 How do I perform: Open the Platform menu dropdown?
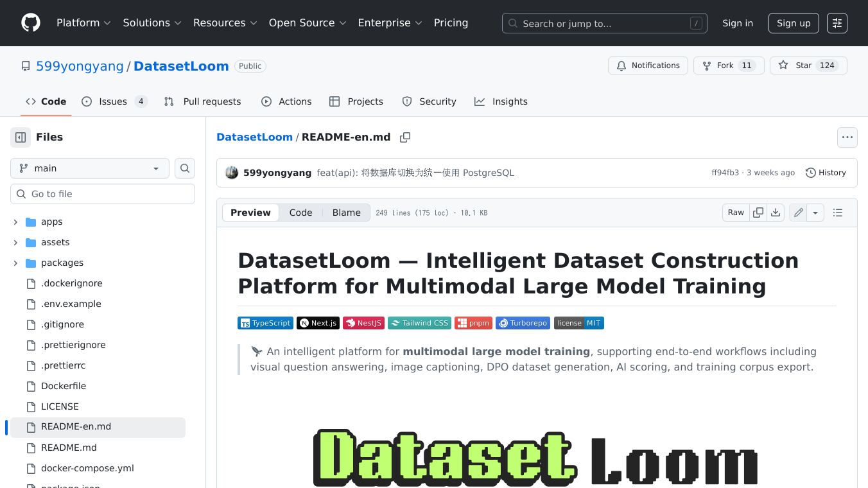tap(84, 23)
